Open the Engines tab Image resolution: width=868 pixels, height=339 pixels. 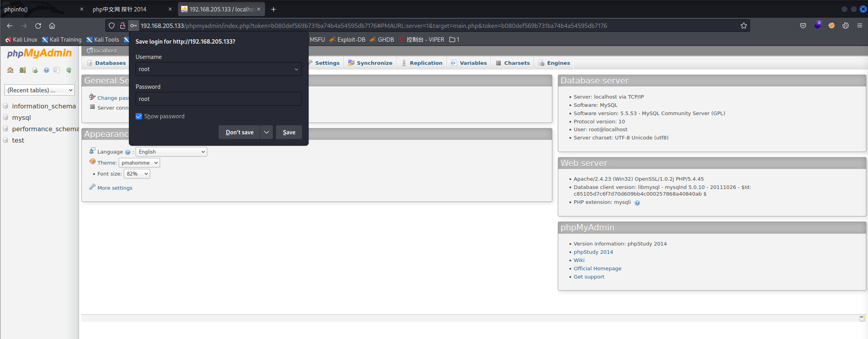554,63
